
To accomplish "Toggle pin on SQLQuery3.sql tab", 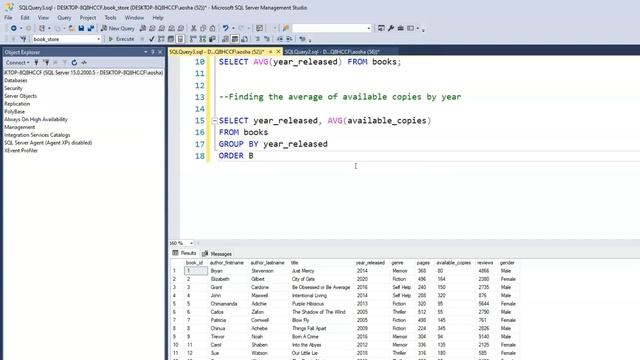I will click(x=271, y=52).
